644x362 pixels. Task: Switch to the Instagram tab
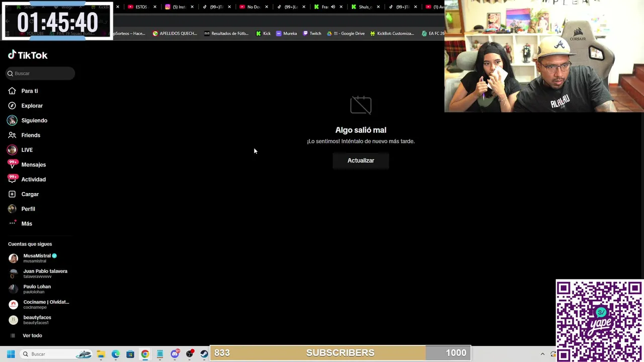tap(179, 7)
